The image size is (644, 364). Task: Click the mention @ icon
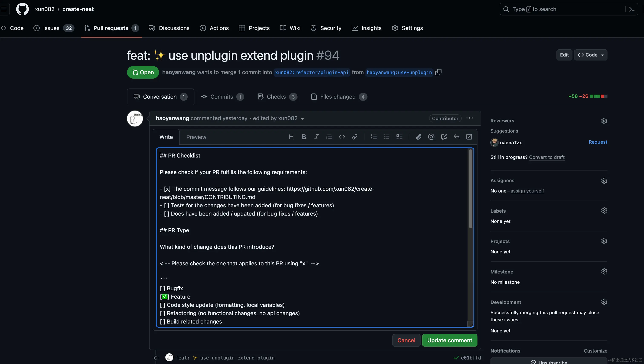coord(431,137)
